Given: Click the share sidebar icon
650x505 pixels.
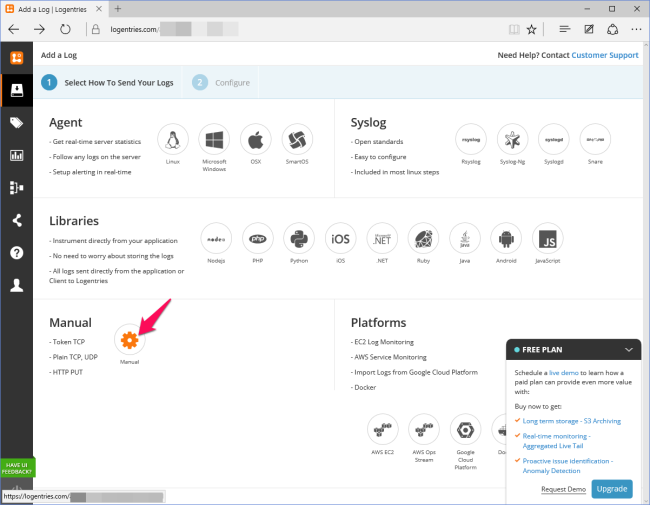Looking at the screenshot, I should [17, 220].
